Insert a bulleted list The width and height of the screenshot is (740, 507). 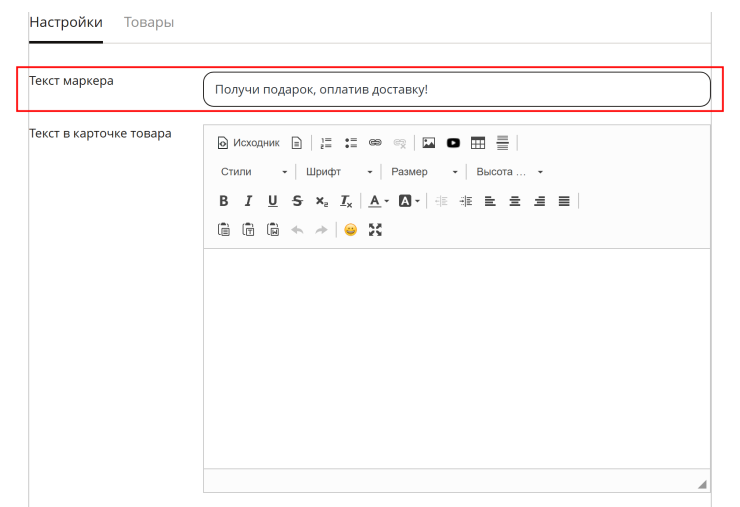pyautogui.click(x=351, y=143)
